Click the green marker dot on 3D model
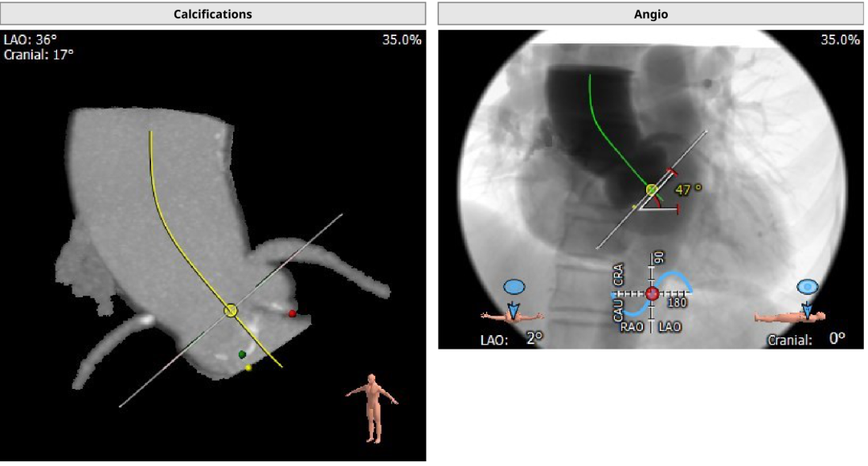This screenshot has height=466, width=868. 242,354
